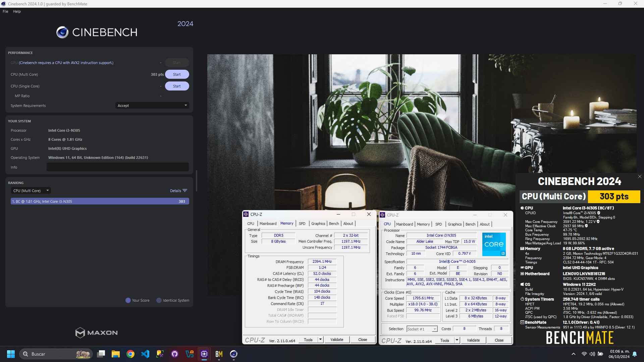This screenshot has height=362, width=644.
Task: Click CPU-Z Memory window title icon
Action: tap(246, 214)
